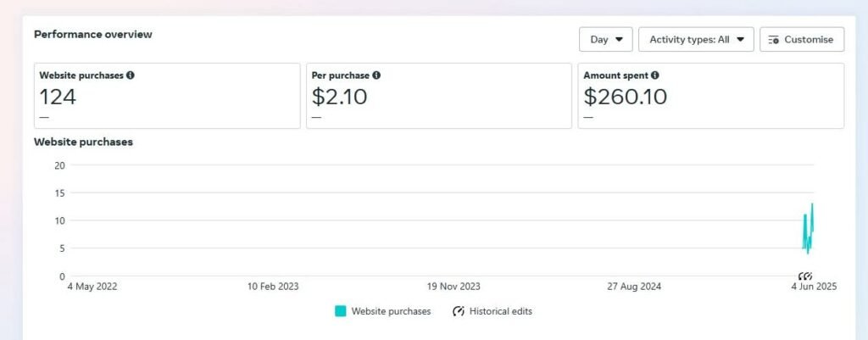Viewport: 868px width, 340px height.
Task: Click the 124 purchases value
Action: click(58, 97)
